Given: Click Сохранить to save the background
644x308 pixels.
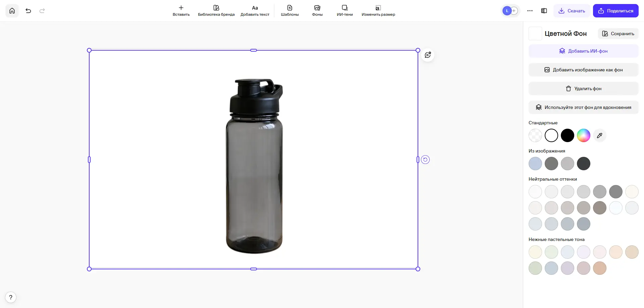Looking at the screenshot, I should point(618,34).
